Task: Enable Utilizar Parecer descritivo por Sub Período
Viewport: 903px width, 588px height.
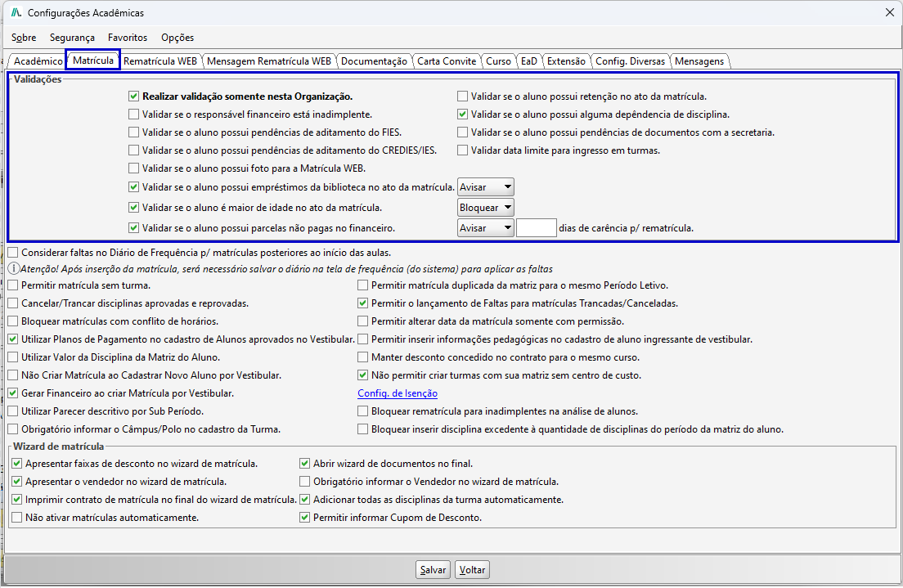Action: 12,411
